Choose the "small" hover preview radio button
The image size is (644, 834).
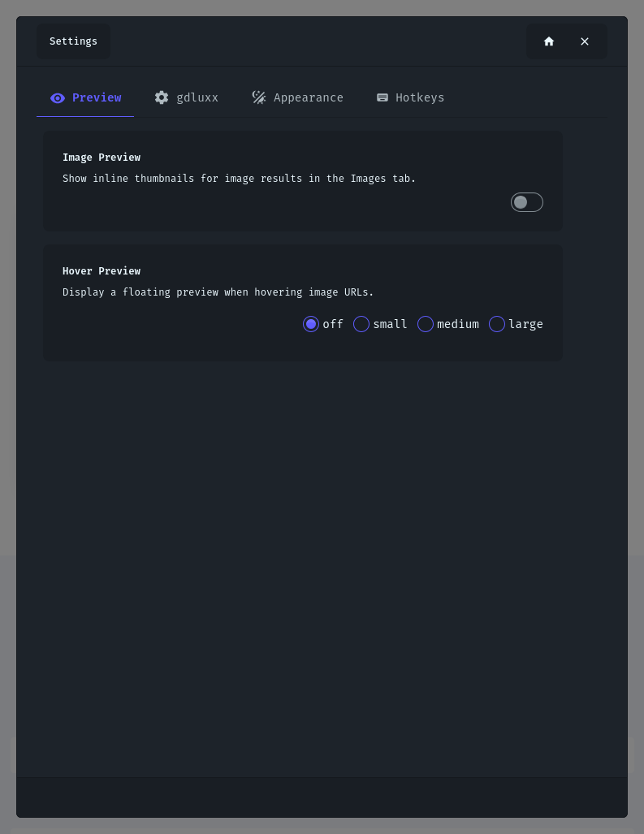361,324
